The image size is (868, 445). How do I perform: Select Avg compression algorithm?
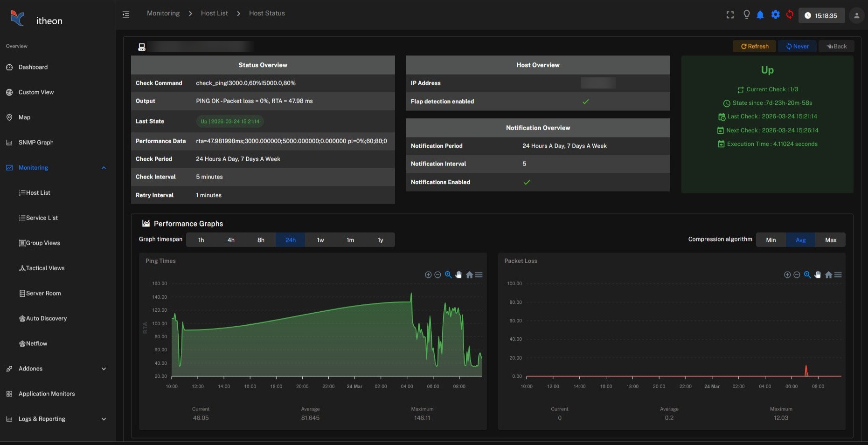coord(801,240)
